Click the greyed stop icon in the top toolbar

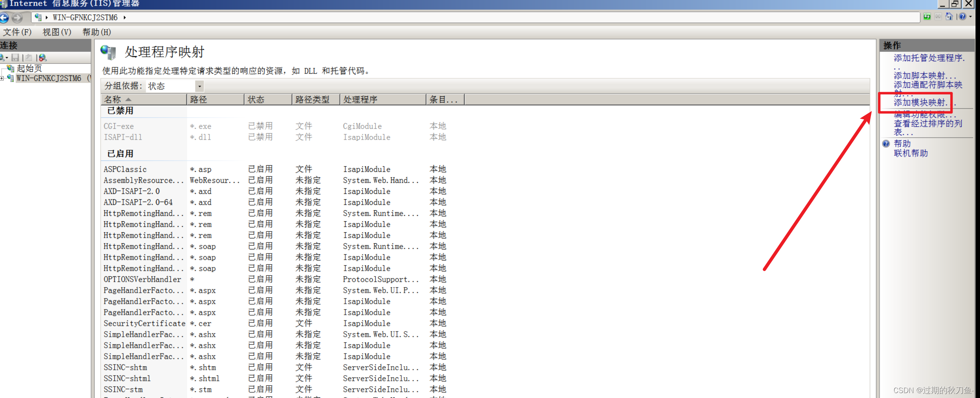(938, 17)
